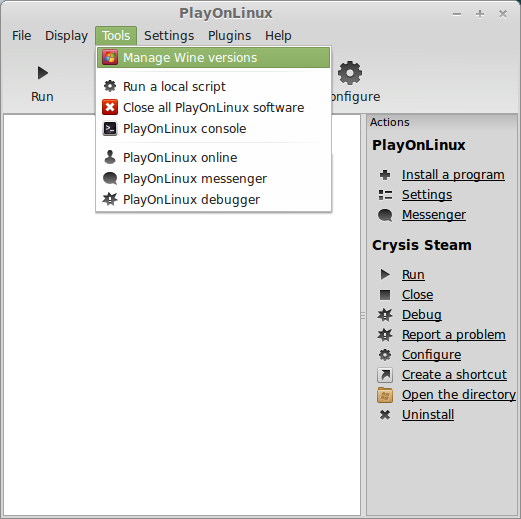Click the Messenger link in Actions panel
521x519 pixels.
pos(434,215)
